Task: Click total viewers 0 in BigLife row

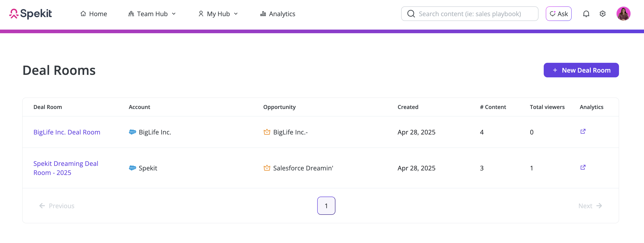Action: pos(531,132)
